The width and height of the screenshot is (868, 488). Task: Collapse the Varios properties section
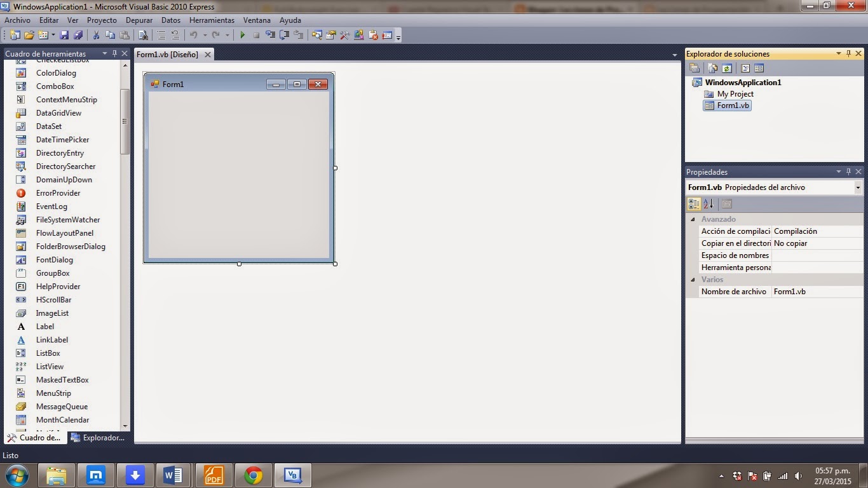coord(693,279)
